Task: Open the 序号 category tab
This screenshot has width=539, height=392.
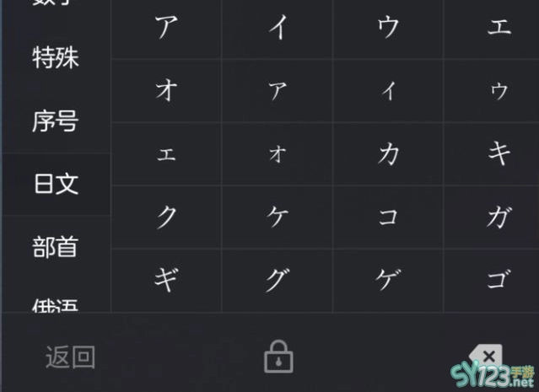Action: (57, 121)
